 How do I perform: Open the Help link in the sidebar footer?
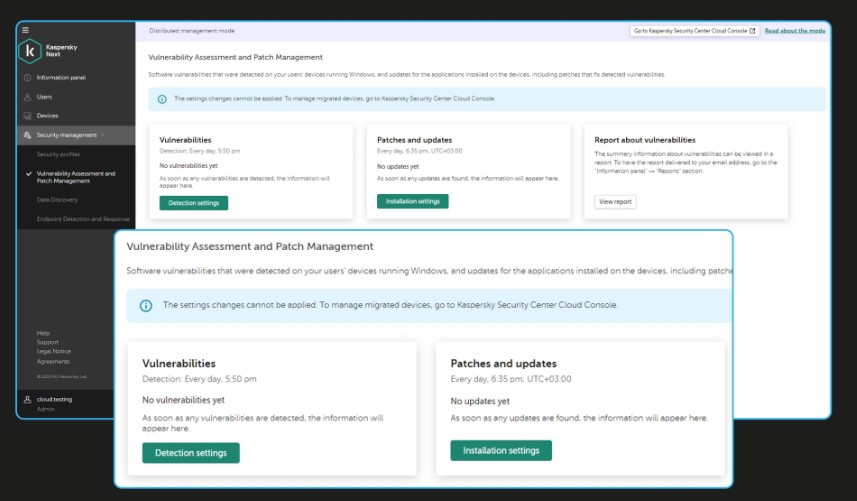pyautogui.click(x=43, y=333)
